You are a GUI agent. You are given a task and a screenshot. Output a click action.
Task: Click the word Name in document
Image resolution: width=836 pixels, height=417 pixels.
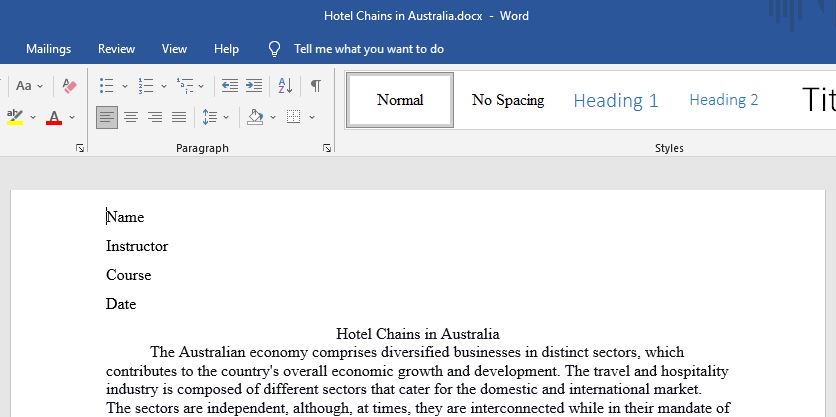125,217
